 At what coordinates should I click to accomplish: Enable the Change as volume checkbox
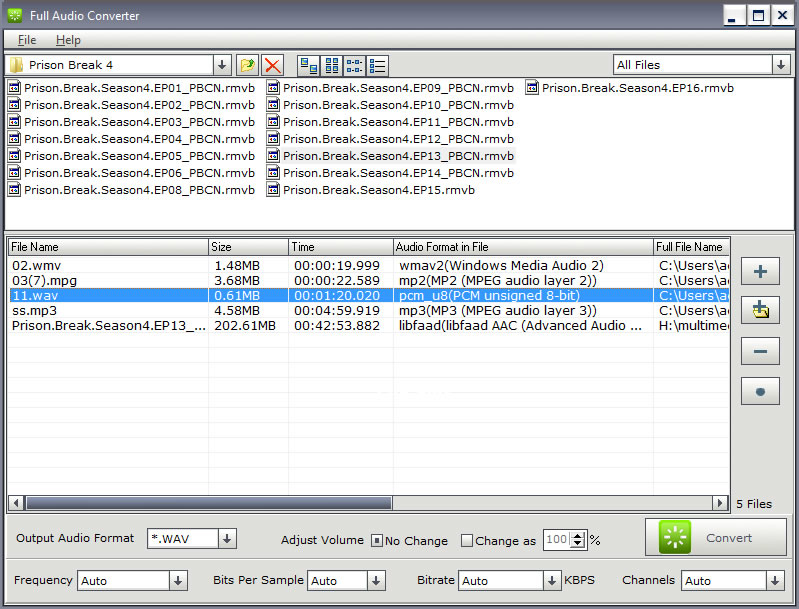(x=466, y=540)
